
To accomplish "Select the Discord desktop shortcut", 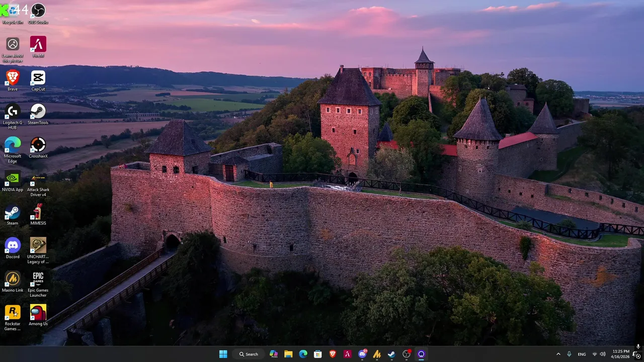I will 13,248.
